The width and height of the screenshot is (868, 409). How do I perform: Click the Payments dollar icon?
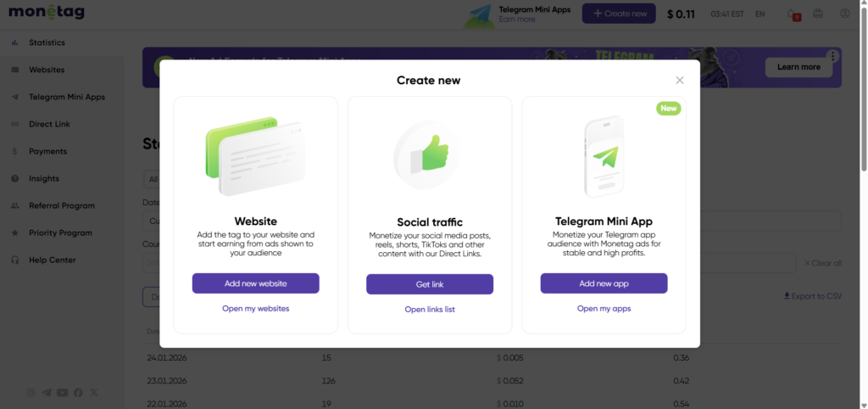point(15,151)
